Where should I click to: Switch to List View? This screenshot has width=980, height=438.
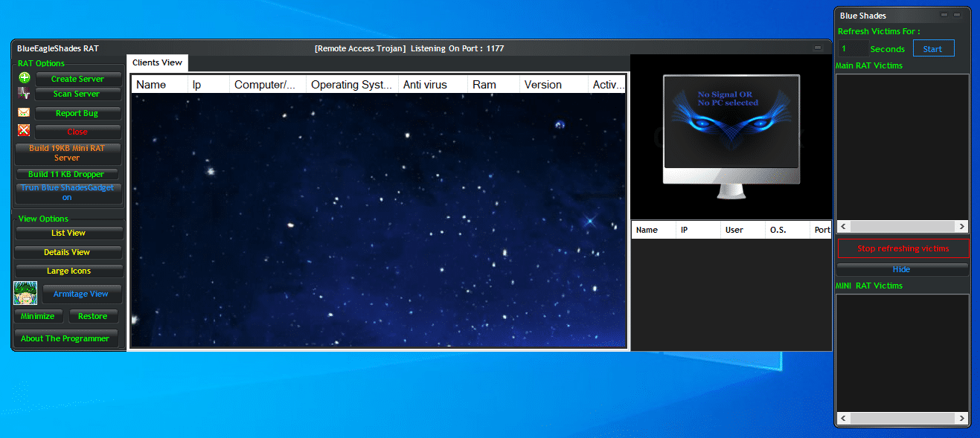coord(68,233)
